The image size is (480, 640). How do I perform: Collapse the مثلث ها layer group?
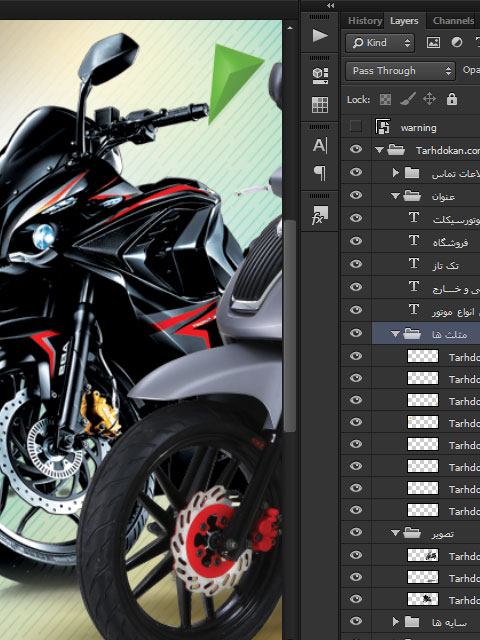tap(395, 334)
